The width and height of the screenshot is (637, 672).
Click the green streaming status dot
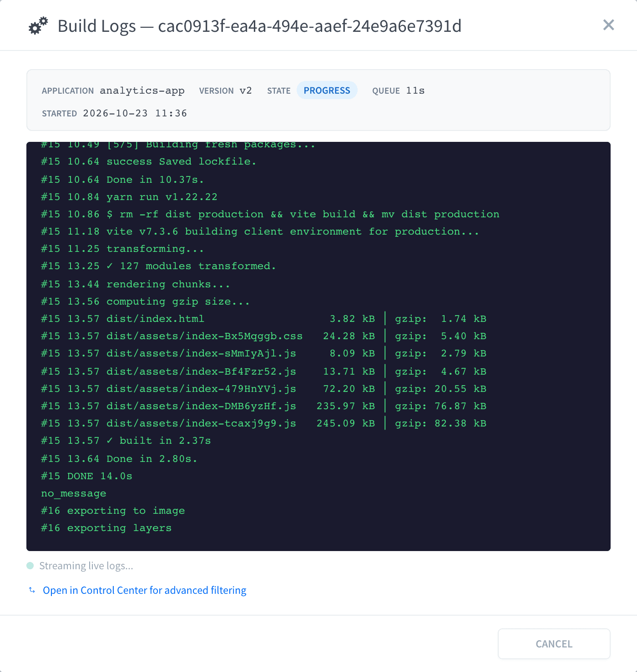pyautogui.click(x=30, y=566)
